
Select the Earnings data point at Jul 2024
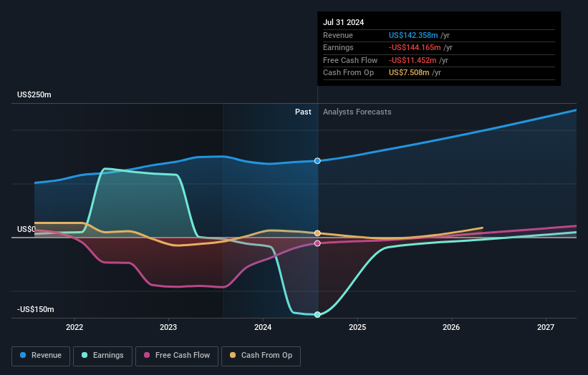317,314
